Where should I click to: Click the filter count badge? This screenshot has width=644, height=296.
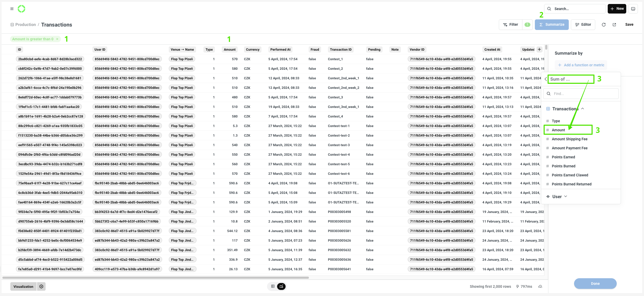(x=527, y=24)
